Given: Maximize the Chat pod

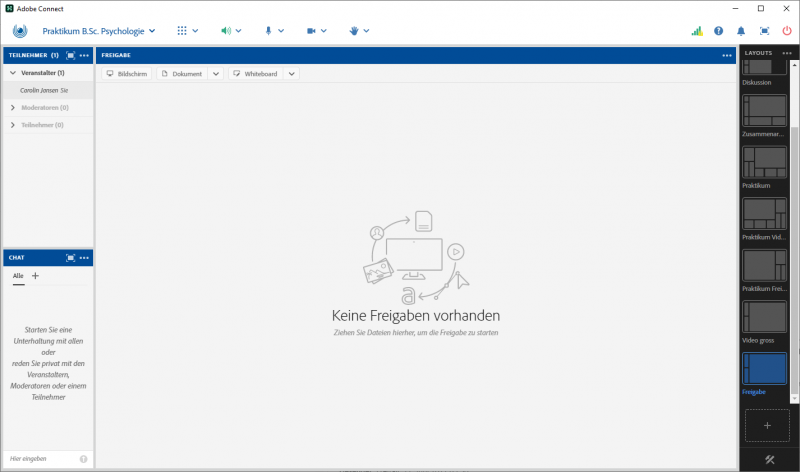Looking at the screenshot, I should (x=70, y=258).
